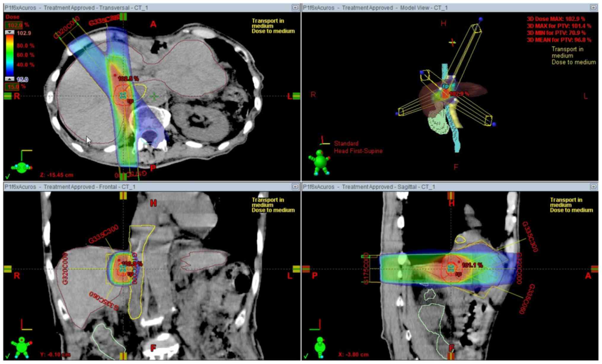Click the top plane handle in Transversal view
Screen dimensions: 602x364
(x=123, y=17)
